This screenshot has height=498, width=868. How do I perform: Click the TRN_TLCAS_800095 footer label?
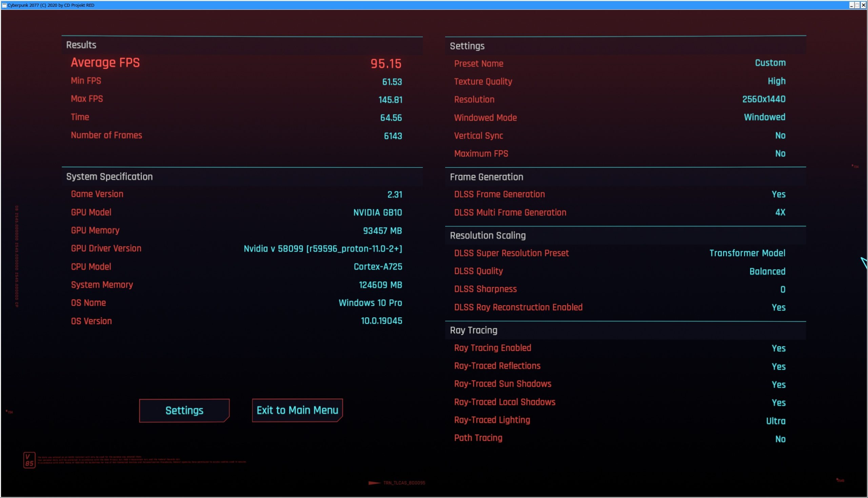[x=404, y=483]
